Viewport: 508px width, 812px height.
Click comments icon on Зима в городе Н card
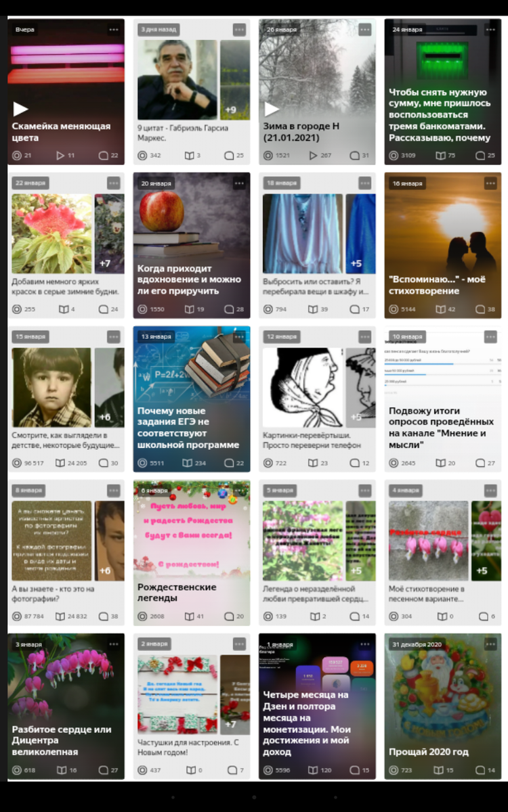[x=355, y=156]
